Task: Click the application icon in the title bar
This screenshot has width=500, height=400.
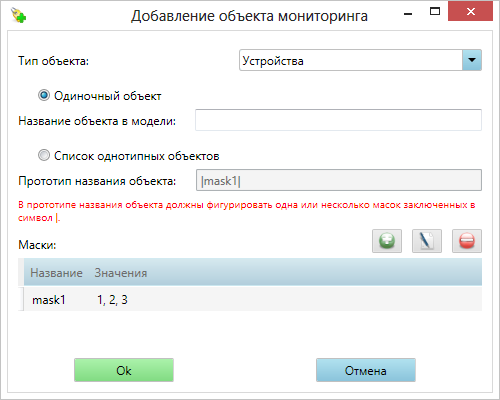Action: [18, 15]
